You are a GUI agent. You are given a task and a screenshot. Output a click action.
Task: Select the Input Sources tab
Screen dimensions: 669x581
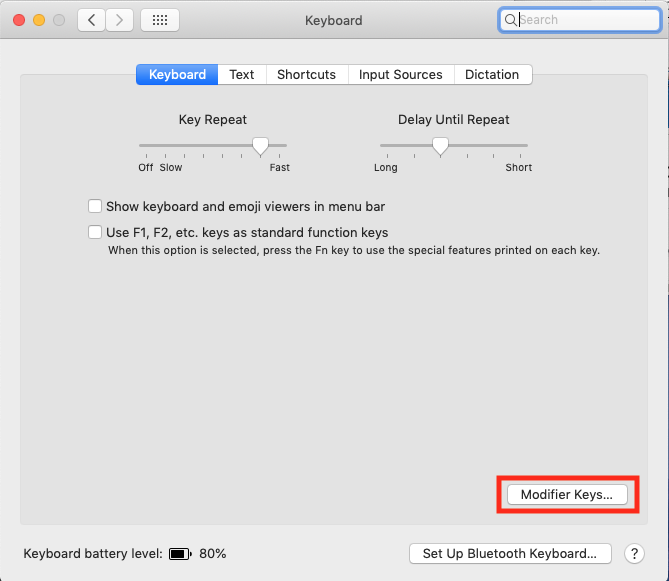tap(400, 75)
